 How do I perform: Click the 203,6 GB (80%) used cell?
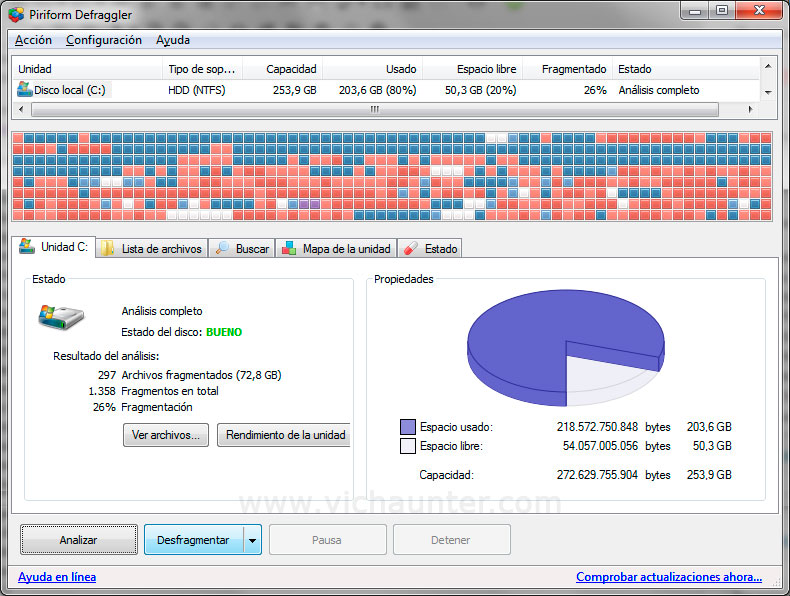(x=377, y=90)
